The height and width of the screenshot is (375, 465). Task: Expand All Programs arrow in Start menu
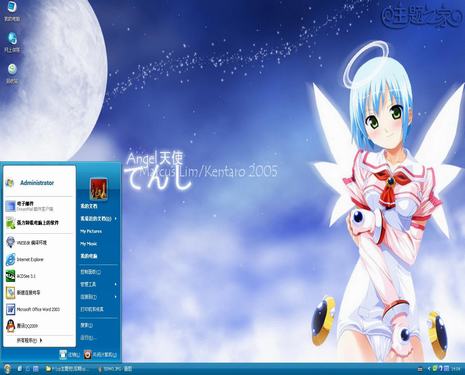tap(41, 340)
